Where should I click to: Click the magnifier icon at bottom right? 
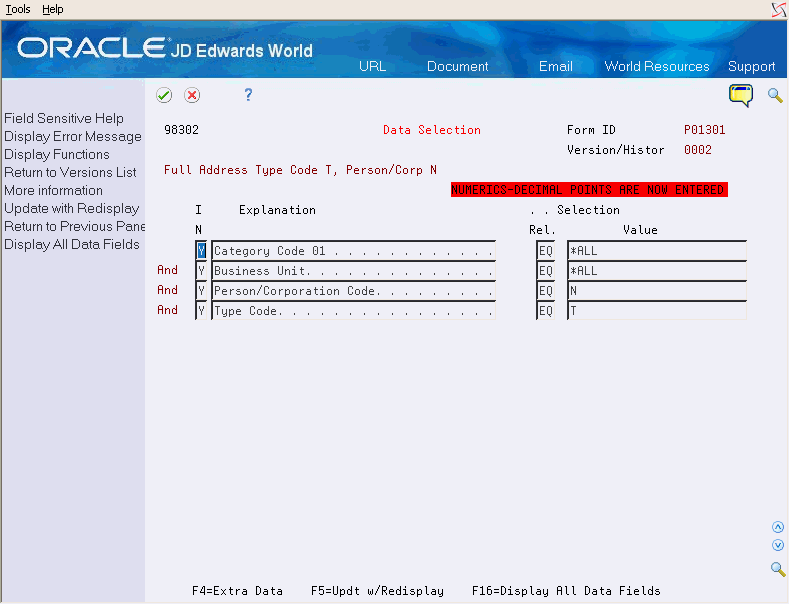point(778,569)
